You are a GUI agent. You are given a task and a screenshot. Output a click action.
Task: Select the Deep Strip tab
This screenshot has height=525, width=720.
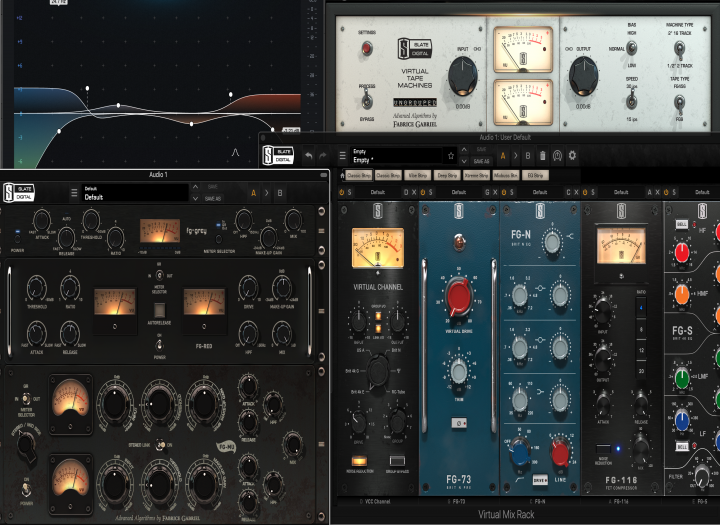pyautogui.click(x=447, y=175)
